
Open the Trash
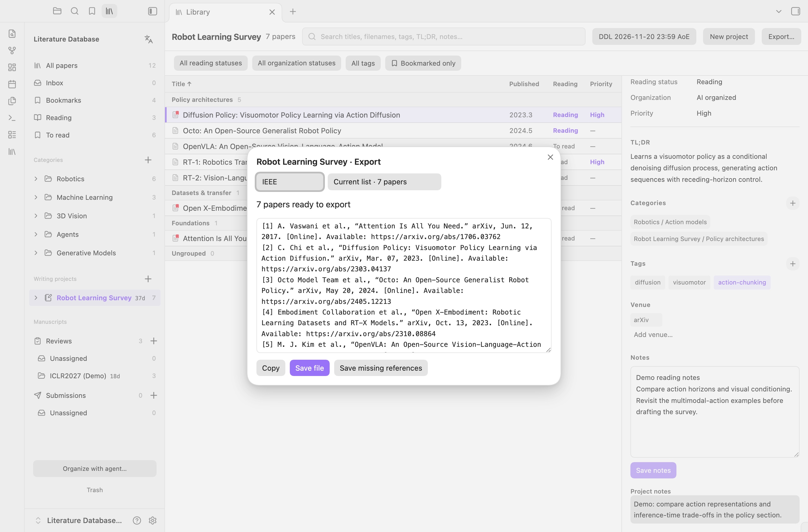point(95,490)
